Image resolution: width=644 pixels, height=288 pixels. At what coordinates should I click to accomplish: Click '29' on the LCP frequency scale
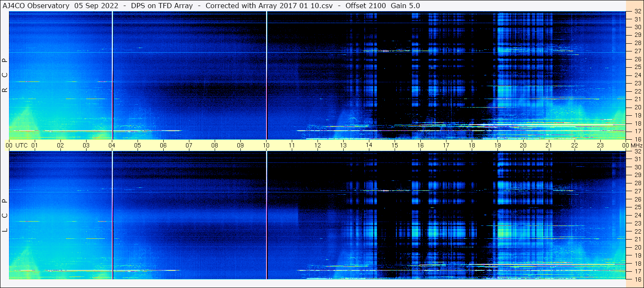click(x=637, y=175)
